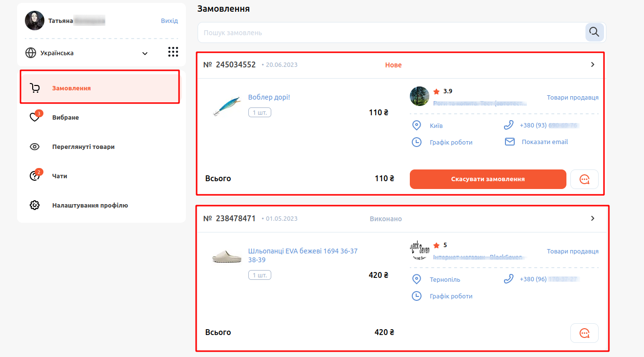Click the search magnifier icon button
The height and width of the screenshot is (357, 644).
point(594,32)
